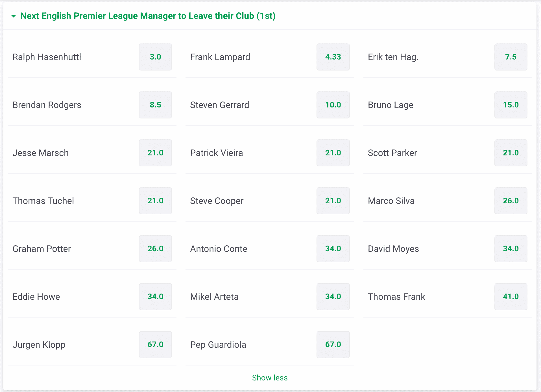
Task: Click the Show less link
Action: (270, 378)
